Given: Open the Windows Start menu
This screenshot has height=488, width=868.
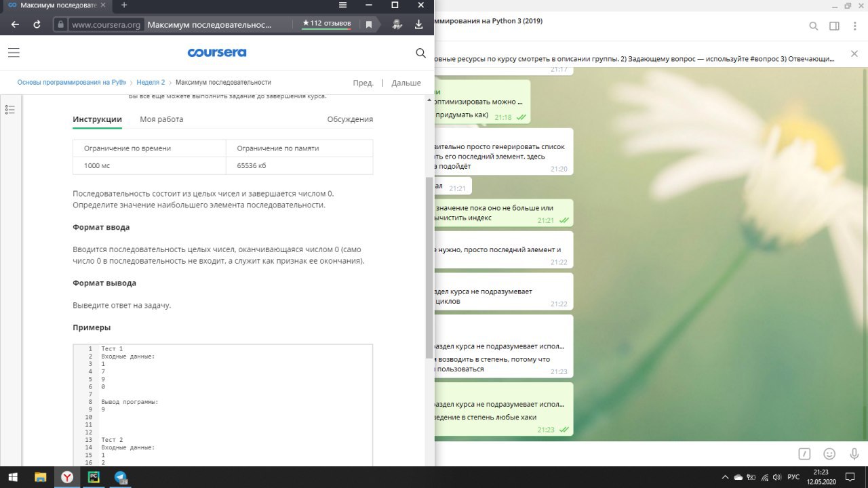Looking at the screenshot, I should [x=13, y=477].
